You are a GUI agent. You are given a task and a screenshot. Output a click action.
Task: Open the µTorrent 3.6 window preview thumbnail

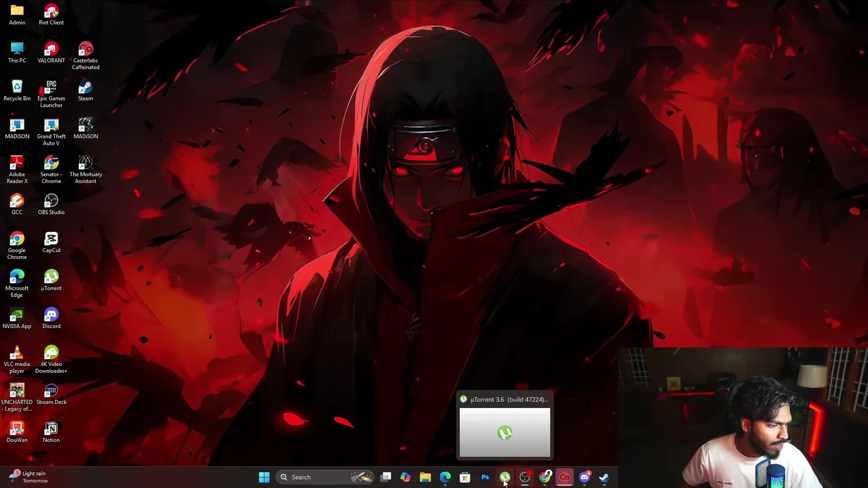click(505, 432)
